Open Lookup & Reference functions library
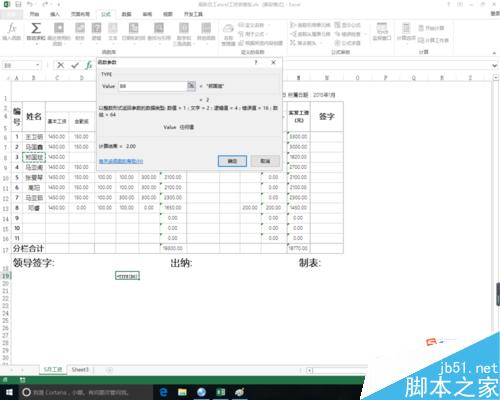The height and width of the screenshot is (400, 500). [159, 32]
